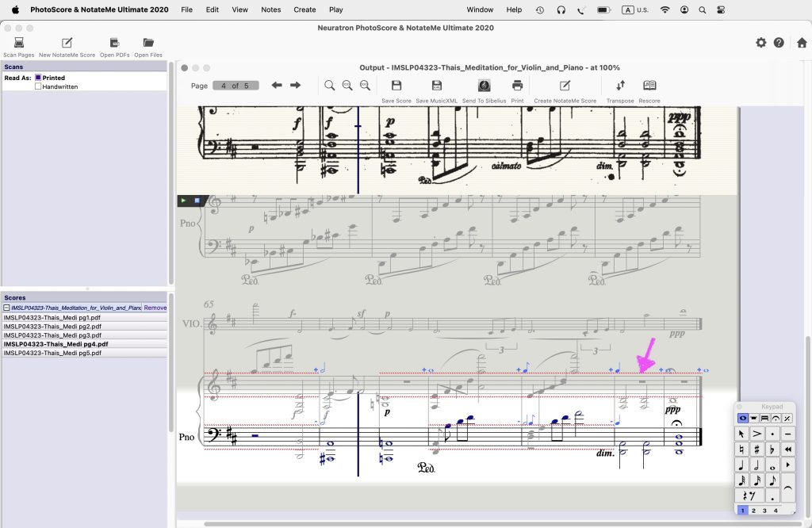Switch to Keypad layout 2
The height and width of the screenshot is (528, 812).
[x=753, y=511]
